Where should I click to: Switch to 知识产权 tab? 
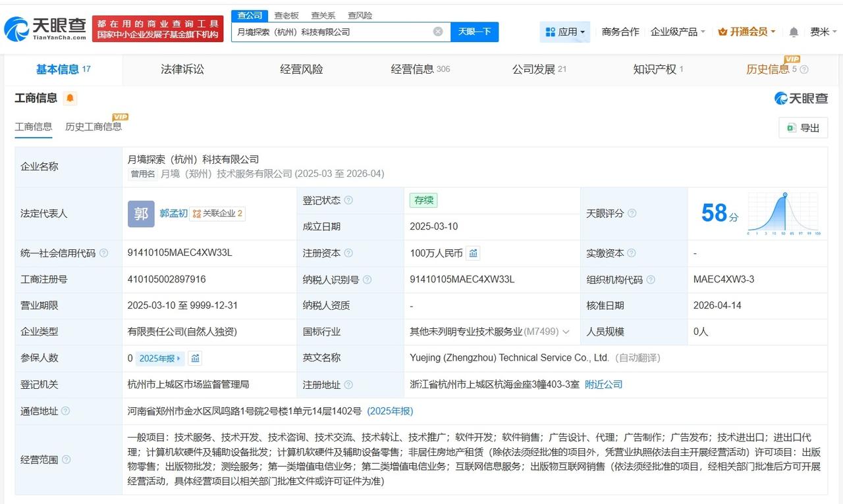pos(658,69)
